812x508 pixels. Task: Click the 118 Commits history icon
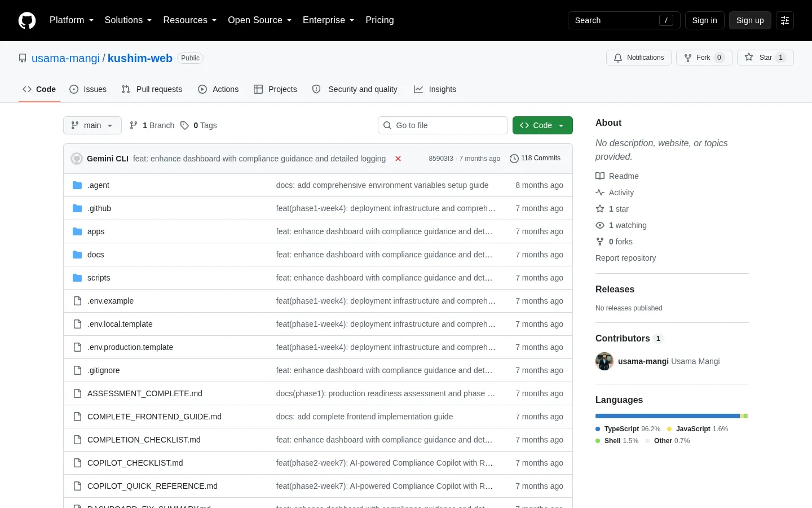coord(514,159)
